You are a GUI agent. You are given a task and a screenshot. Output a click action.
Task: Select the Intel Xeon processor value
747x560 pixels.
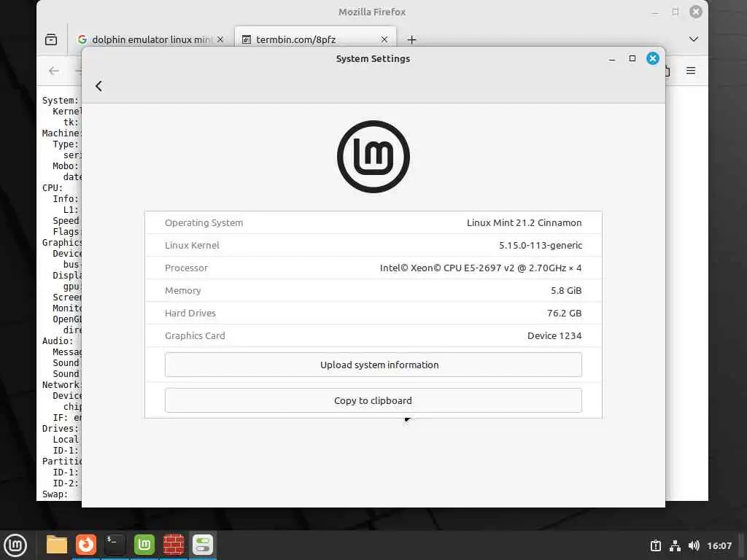click(x=481, y=268)
